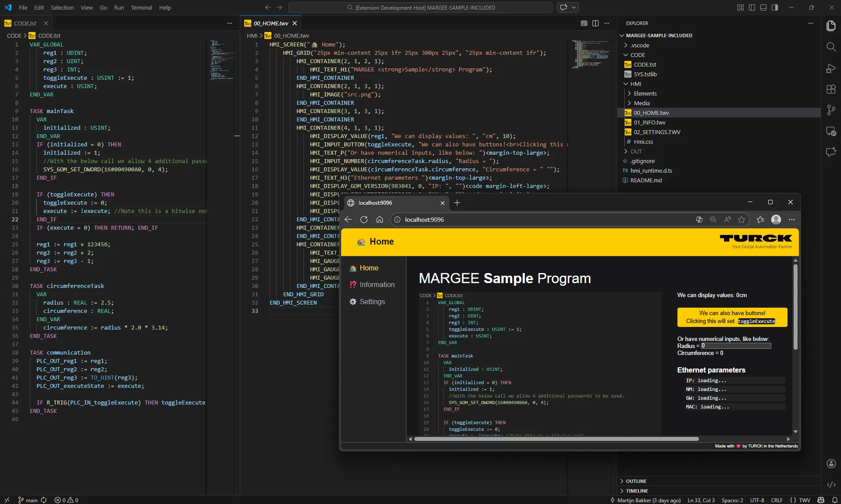Open Explorer views and more actions menu
Image resolution: width=841 pixels, height=504 pixels.
click(x=811, y=23)
